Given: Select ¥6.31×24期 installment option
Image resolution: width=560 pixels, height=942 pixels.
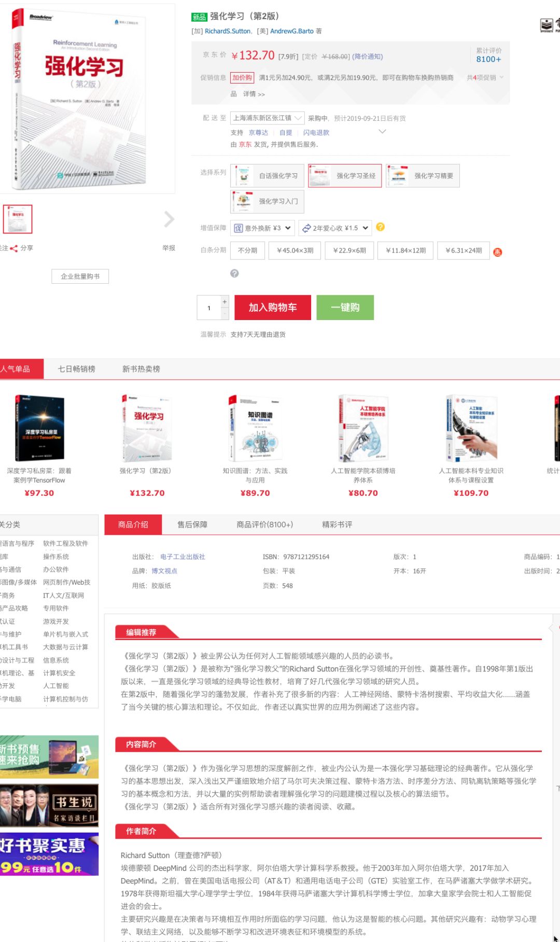Looking at the screenshot, I should click(464, 251).
